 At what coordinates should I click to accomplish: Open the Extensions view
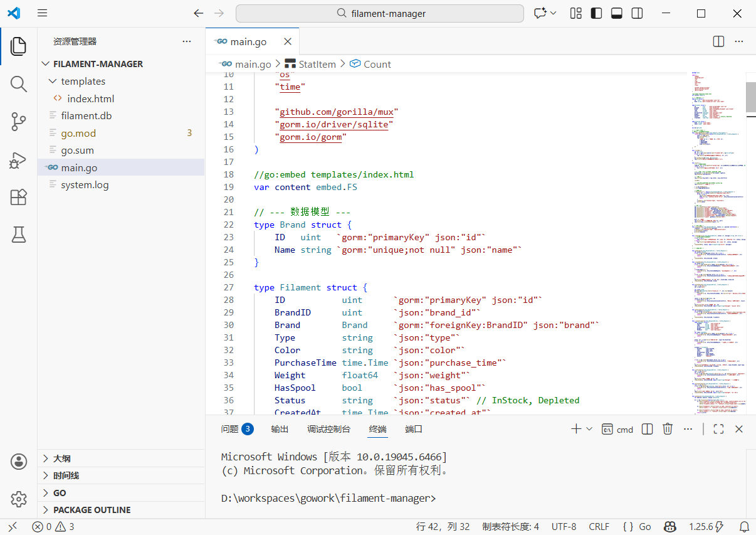(x=19, y=198)
